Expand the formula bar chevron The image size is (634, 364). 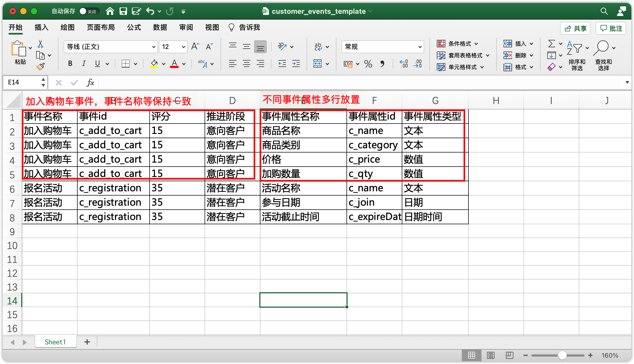pos(627,82)
